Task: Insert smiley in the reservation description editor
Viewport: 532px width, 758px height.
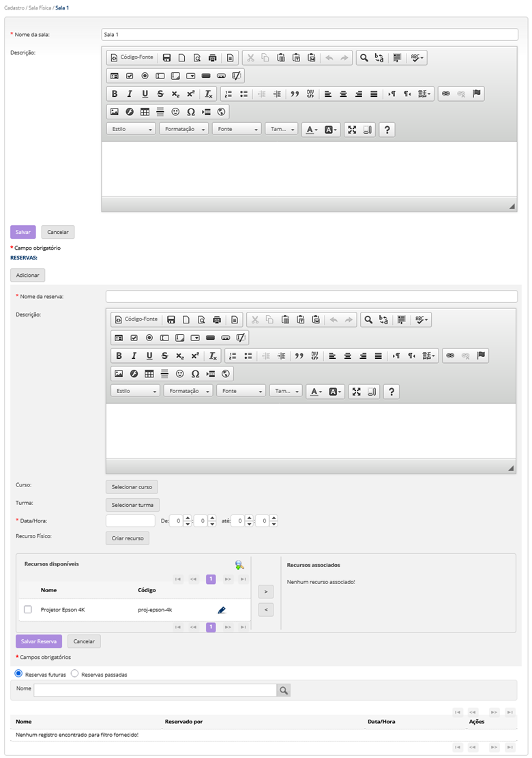Action: [x=180, y=374]
